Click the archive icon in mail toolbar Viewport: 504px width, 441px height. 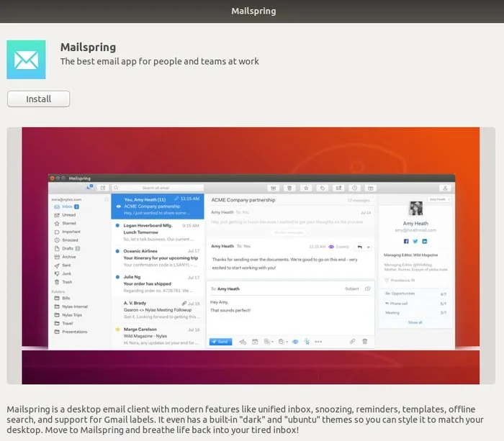click(x=273, y=188)
